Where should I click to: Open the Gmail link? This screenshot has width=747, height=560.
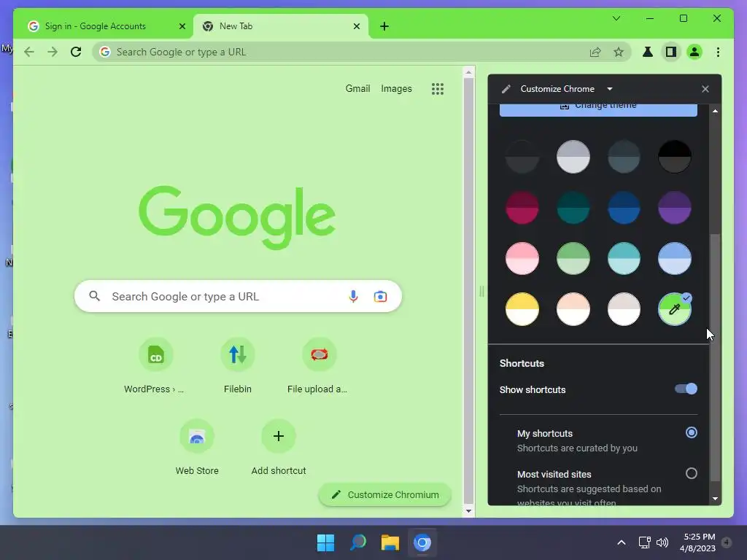tap(357, 88)
